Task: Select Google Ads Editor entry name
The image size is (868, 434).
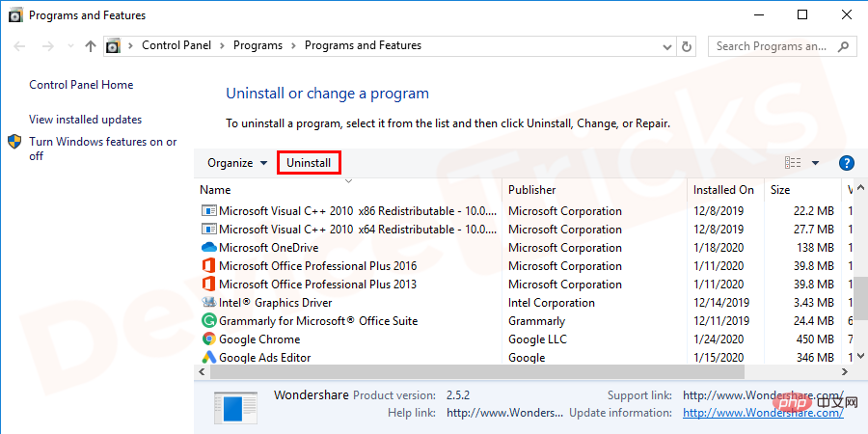Action: 265,358
